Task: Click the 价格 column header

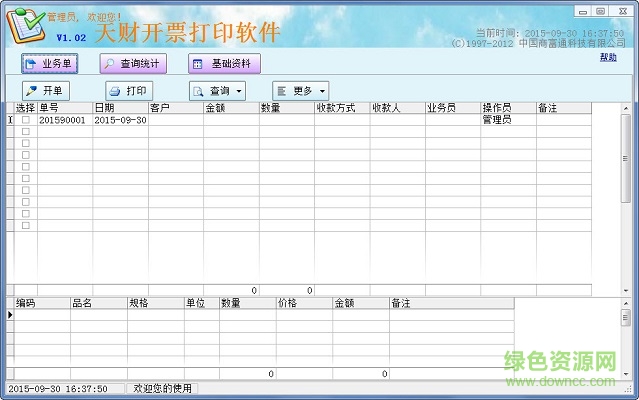Action: 304,303
